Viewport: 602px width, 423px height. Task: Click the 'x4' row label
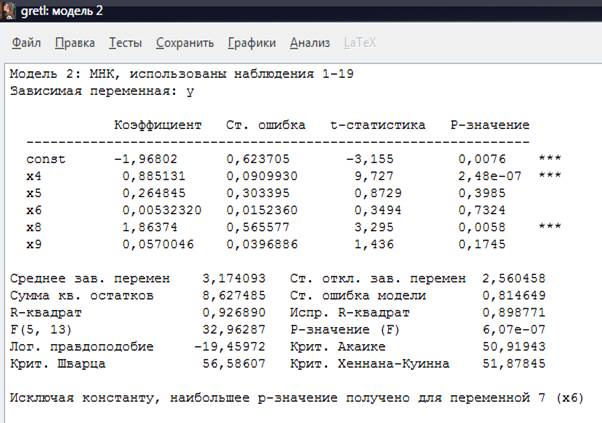[x=34, y=176]
